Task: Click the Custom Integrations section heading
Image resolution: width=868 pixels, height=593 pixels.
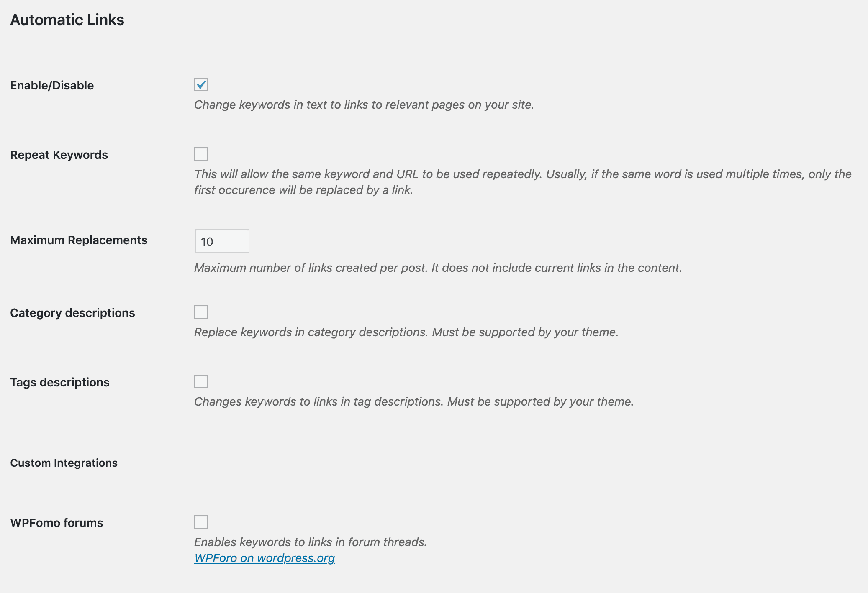Action: [x=64, y=463]
